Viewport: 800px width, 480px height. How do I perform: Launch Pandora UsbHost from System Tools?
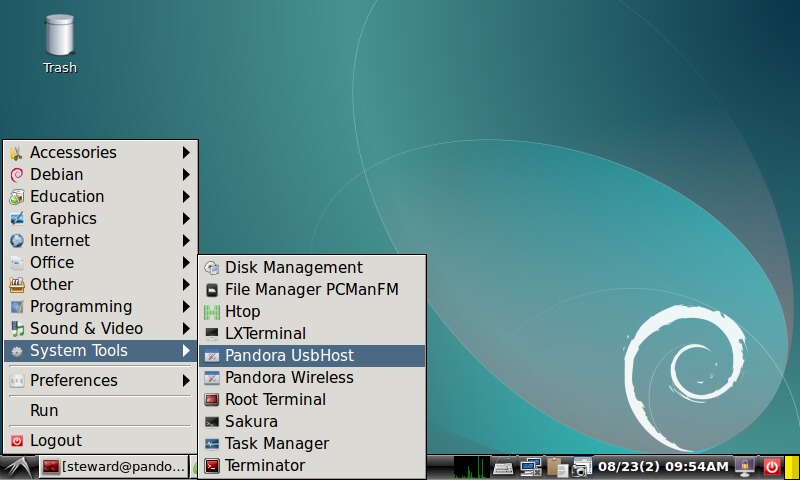tap(312, 356)
